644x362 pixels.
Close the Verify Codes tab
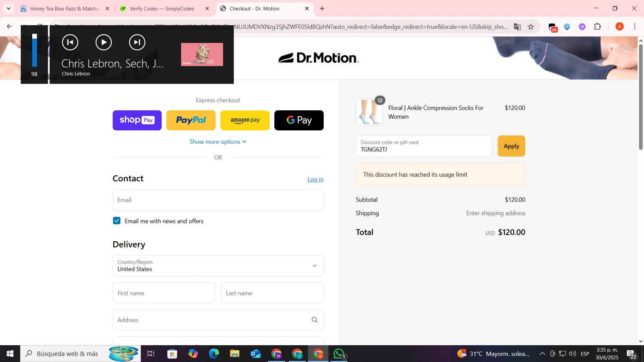click(x=207, y=9)
